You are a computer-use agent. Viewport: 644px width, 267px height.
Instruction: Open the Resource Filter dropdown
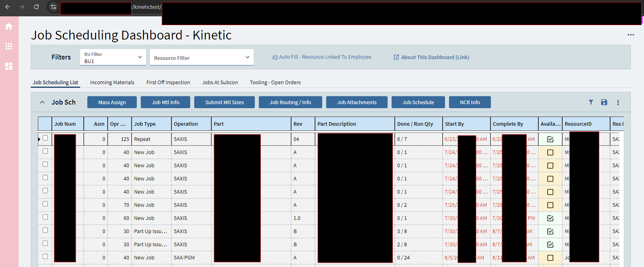pyautogui.click(x=202, y=57)
